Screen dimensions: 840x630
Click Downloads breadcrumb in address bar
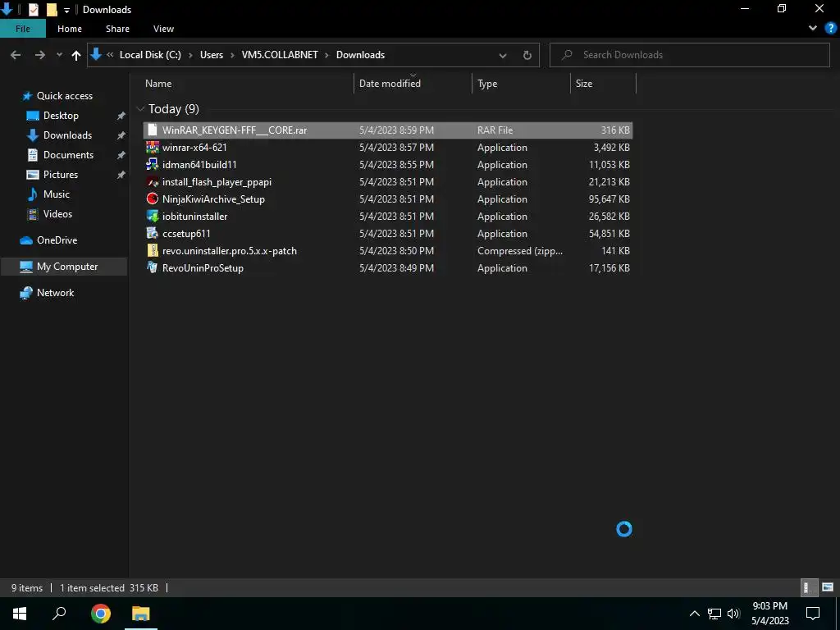pyautogui.click(x=360, y=55)
